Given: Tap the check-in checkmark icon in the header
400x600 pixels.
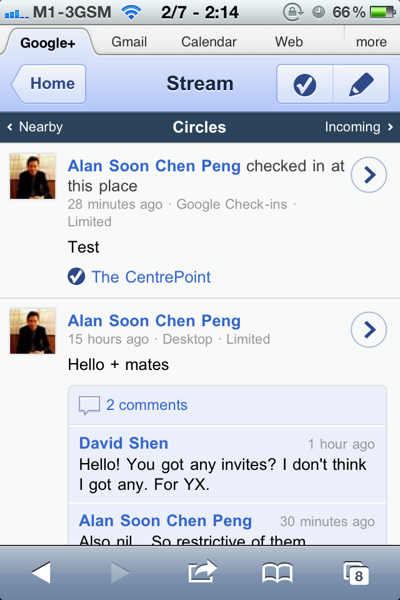Looking at the screenshot, I should point(305,84).
